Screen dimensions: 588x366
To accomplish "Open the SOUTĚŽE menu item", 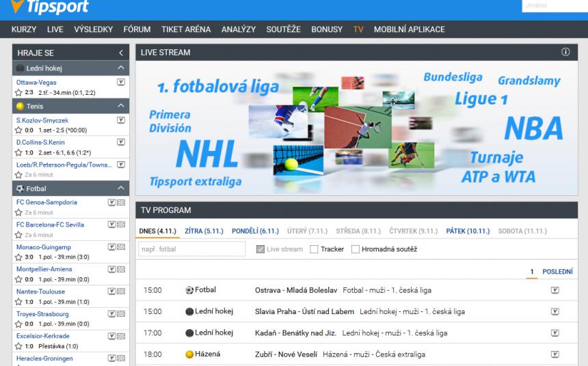I will [x=284, y=29].
